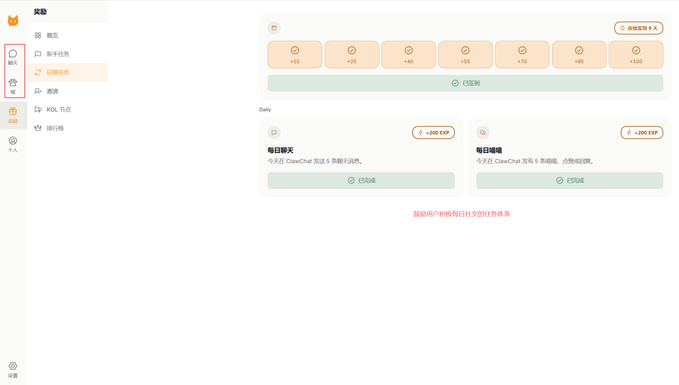The height and width of the screenshot is (385, 679).
Task: Click the 已完成 button under 每日聊天
Action: tap(361, 181)
